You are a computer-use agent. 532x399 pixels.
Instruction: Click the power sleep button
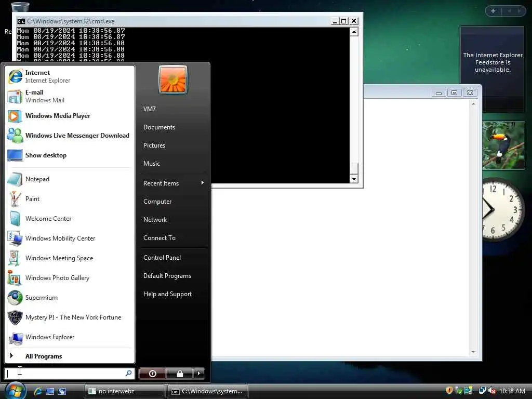(x=153, y=374)
